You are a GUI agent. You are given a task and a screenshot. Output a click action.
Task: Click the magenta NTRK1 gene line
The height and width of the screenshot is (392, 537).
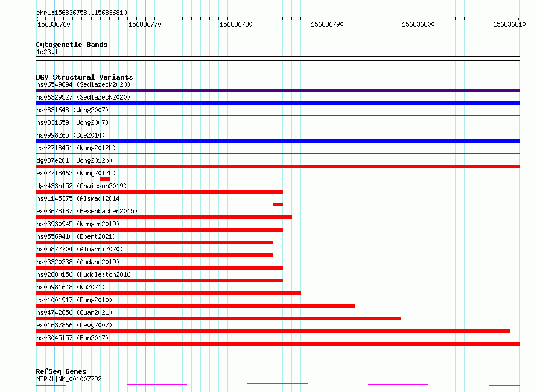point(278,385)
